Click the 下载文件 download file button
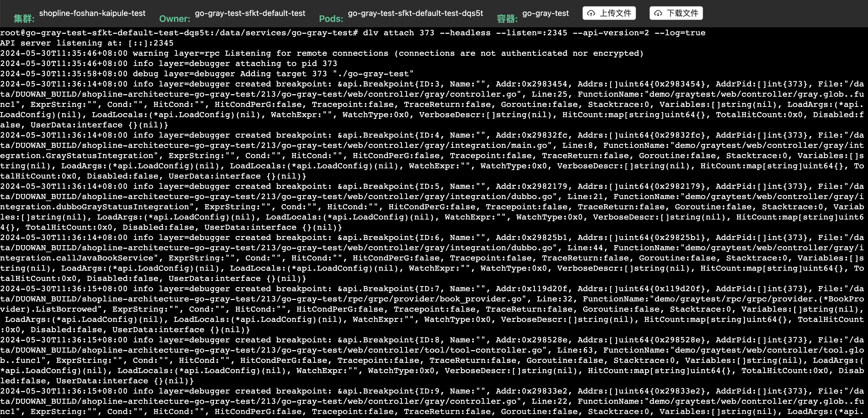The height and width of the screenshot is (418, 868). click(x=676, y=13)
